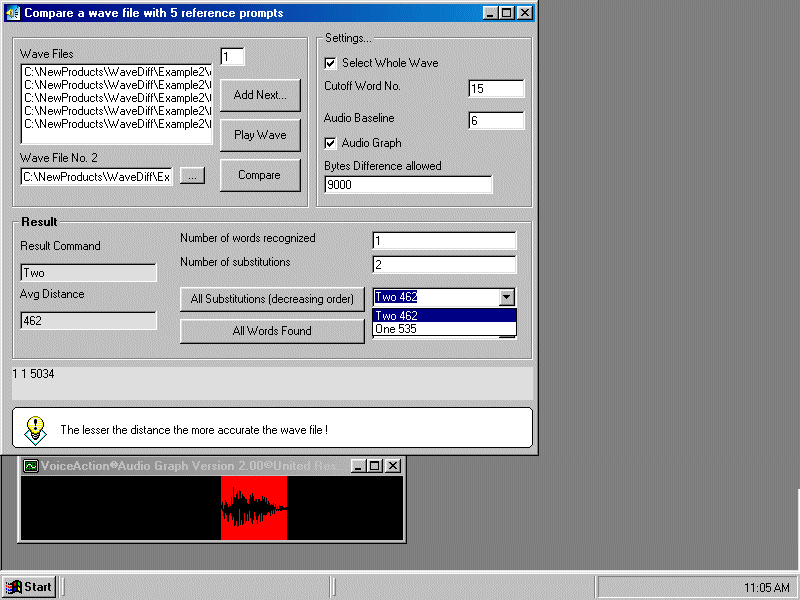Screen dimensions: 800x600
Task: Click the Number of substitutions field
Action: (x=444, y=264)
